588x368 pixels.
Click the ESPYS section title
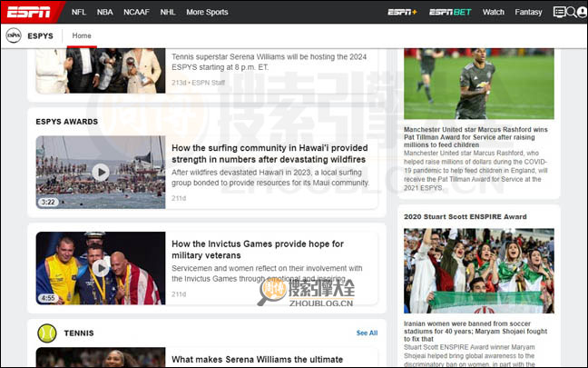[x=40, y=36]
